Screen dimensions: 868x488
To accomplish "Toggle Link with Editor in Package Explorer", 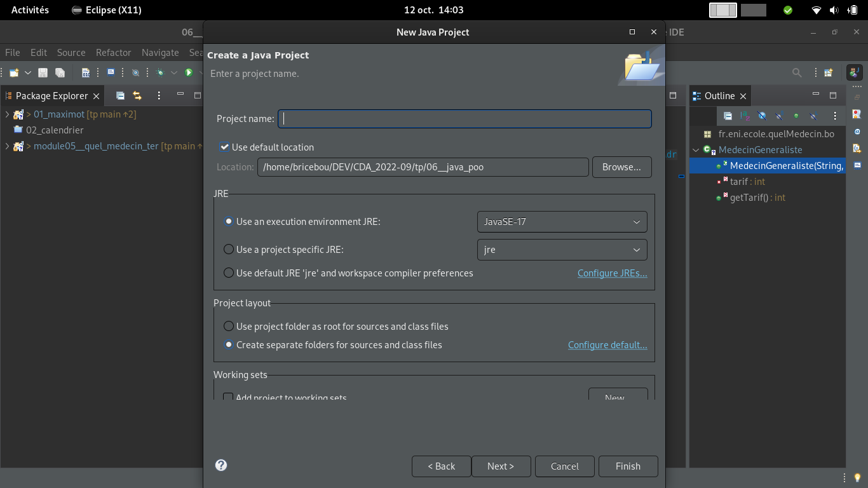I will coord(137,96).
